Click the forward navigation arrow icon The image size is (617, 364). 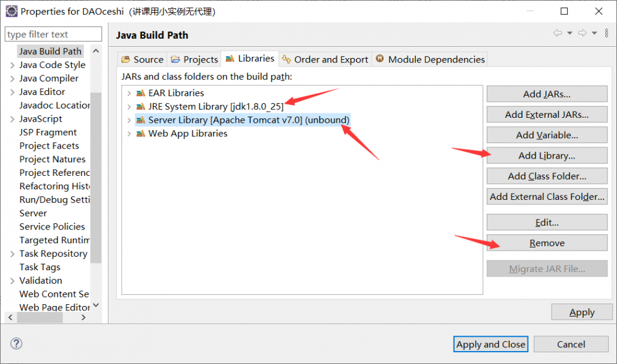point(582,33)
